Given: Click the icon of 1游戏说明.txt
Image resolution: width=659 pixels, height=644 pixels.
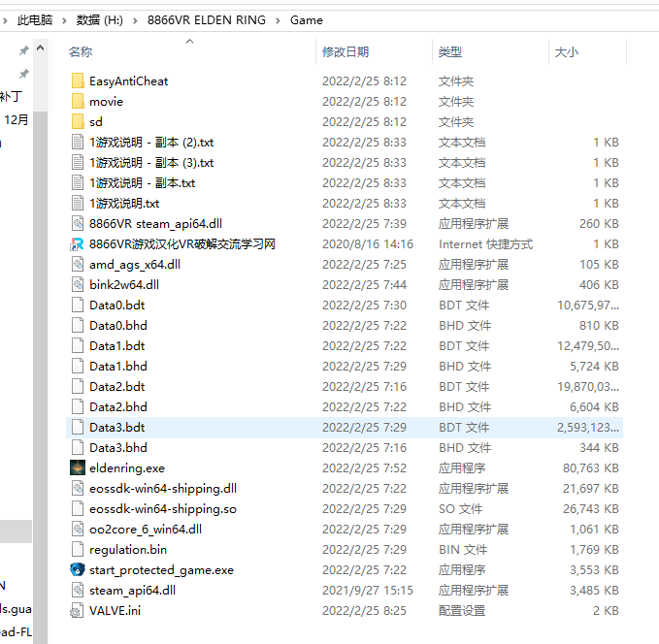Looking at the screenshot, I should 78,203.
